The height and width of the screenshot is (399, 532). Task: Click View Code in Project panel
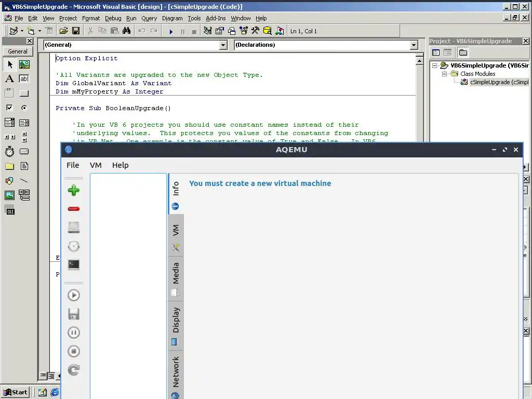436,52
